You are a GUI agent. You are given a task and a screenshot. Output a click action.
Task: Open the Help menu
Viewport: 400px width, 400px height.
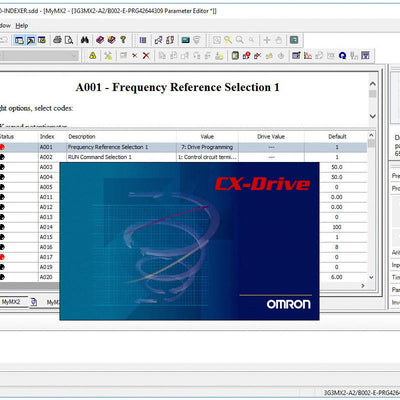click(x=22, y=25)
